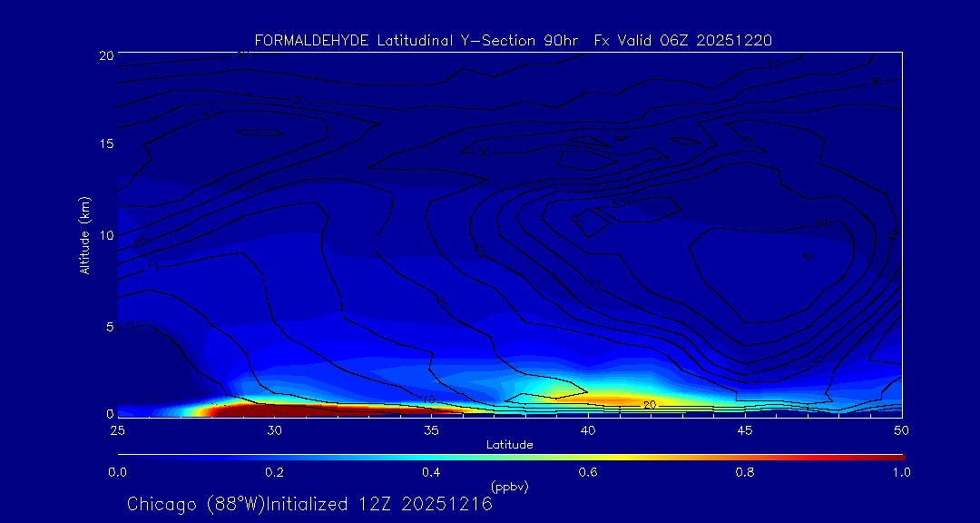
Task: Click the latitude 45 tick label
Action: pyautogui.click(x=745, y=429)
